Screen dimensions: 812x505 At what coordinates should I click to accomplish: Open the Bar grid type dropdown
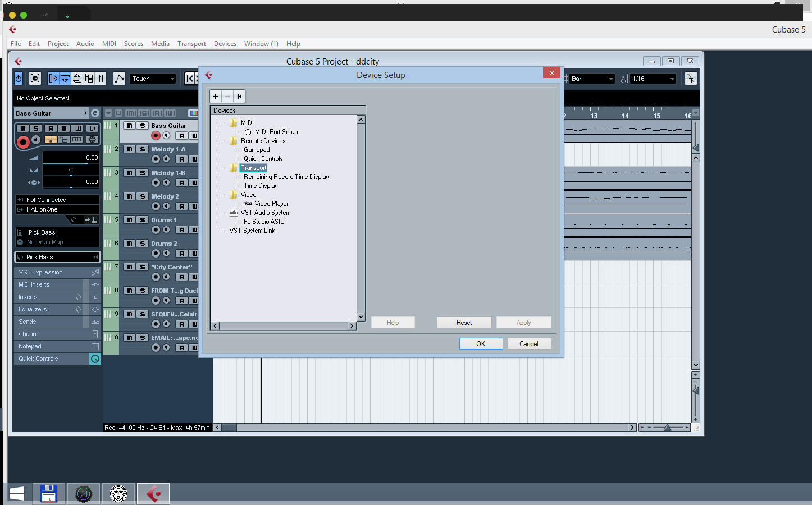(x=592, y=79)
